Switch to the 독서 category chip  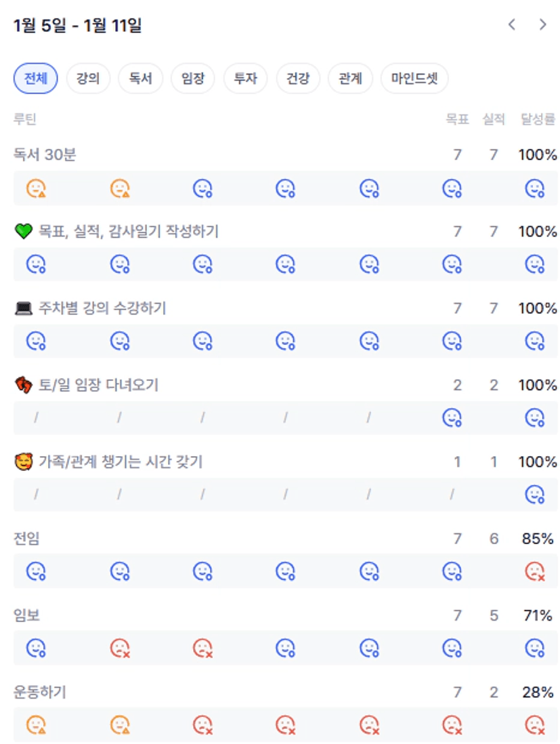point(141,79)
